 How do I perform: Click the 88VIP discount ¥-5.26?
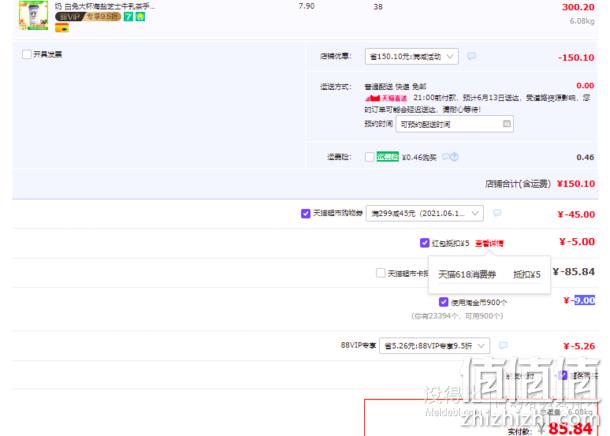pos(579,346)
